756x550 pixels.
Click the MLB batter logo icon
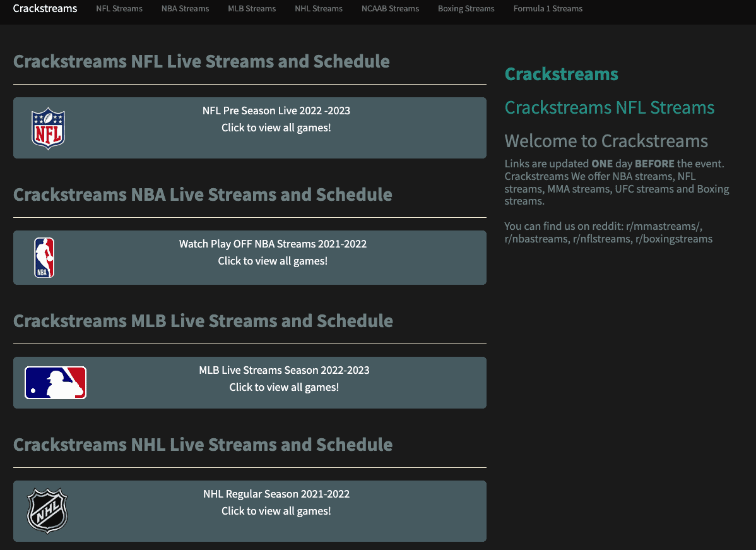tap(56, 383)
